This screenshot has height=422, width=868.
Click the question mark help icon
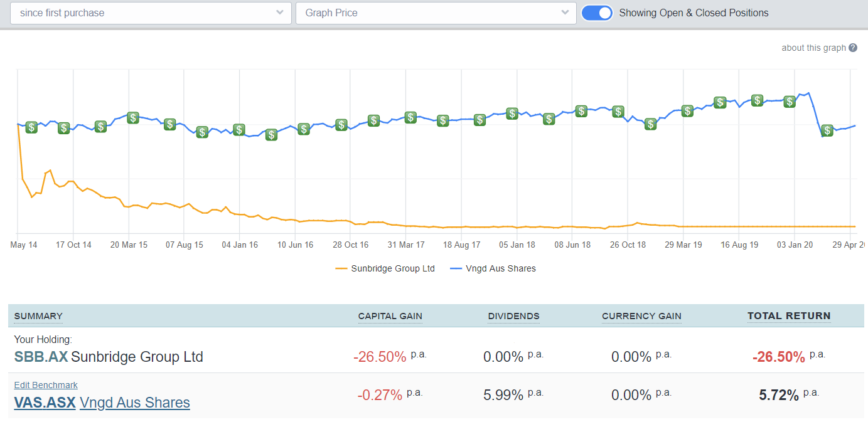[x=853, y=48]
